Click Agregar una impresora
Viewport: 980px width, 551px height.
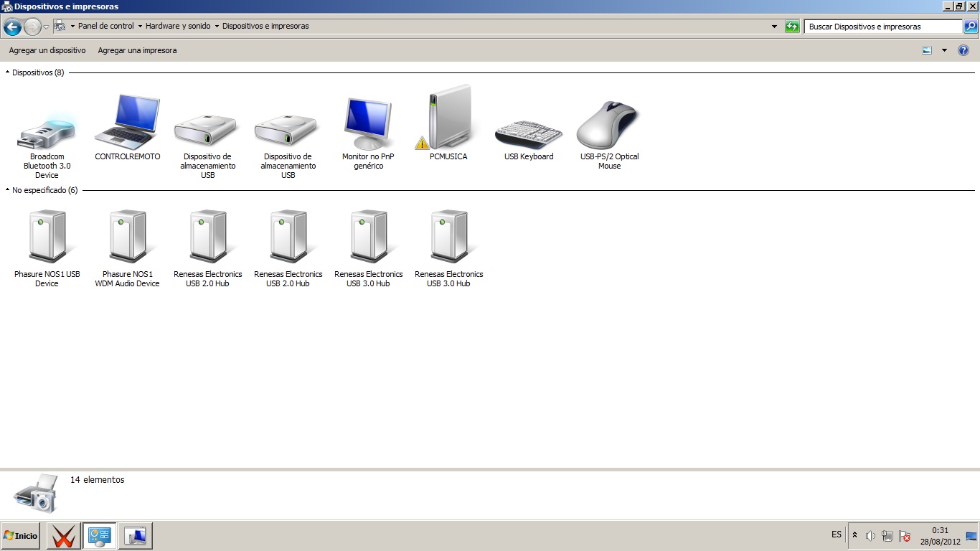(x=137, y=50)
